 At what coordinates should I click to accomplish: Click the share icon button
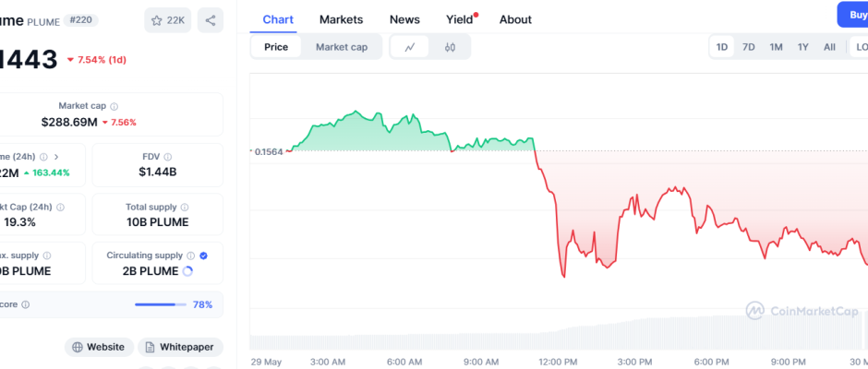click(x=211, y=20)
